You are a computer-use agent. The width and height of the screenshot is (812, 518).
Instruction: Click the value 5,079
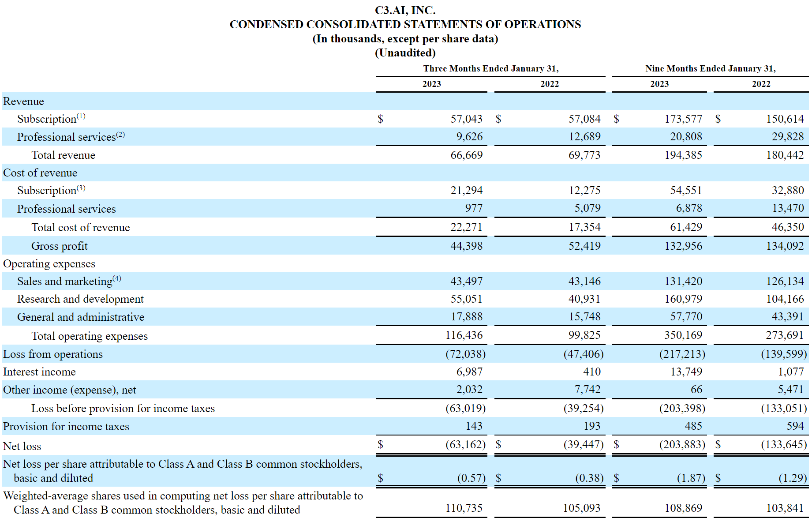tap(587, 208)
